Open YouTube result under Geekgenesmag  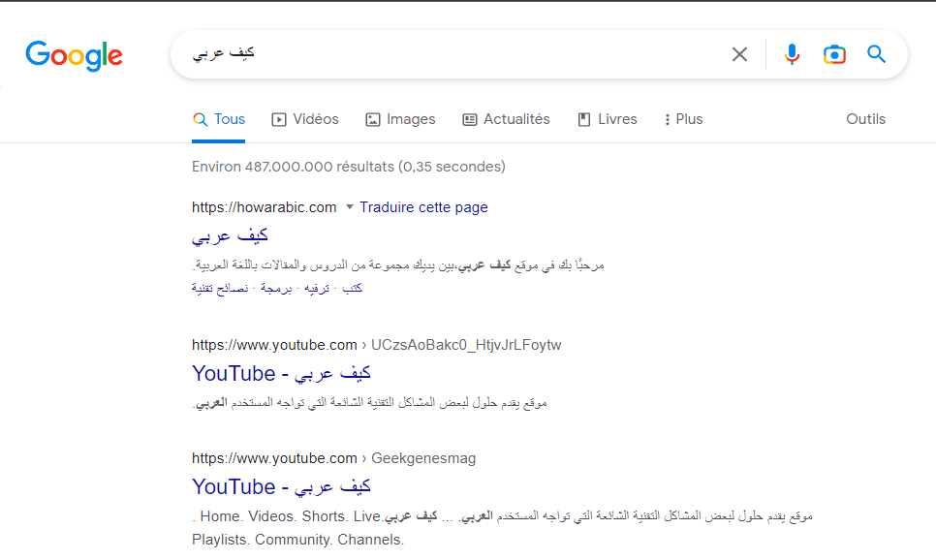click(x=281, y=487)
